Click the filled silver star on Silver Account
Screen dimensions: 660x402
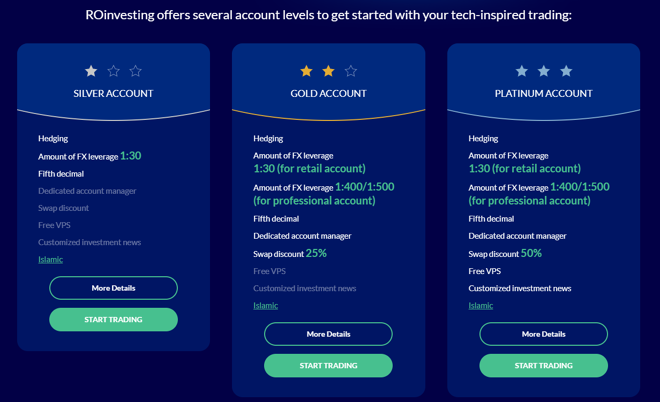click(x=91, y=71)
